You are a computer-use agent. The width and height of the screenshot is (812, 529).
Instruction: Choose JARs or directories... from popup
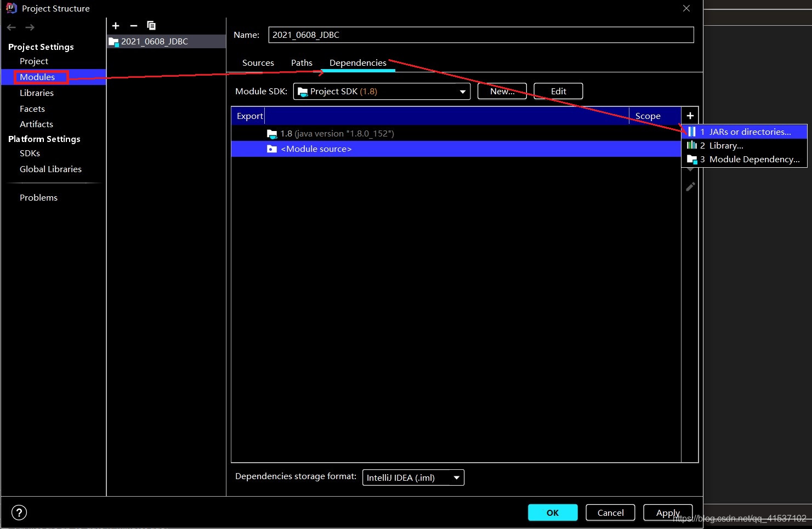745,132
